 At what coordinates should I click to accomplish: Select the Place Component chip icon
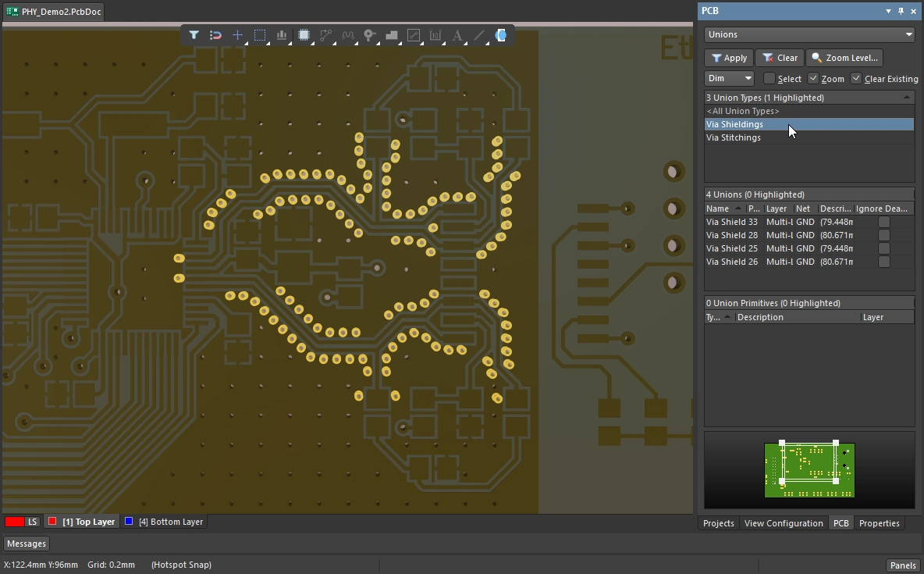304,35
